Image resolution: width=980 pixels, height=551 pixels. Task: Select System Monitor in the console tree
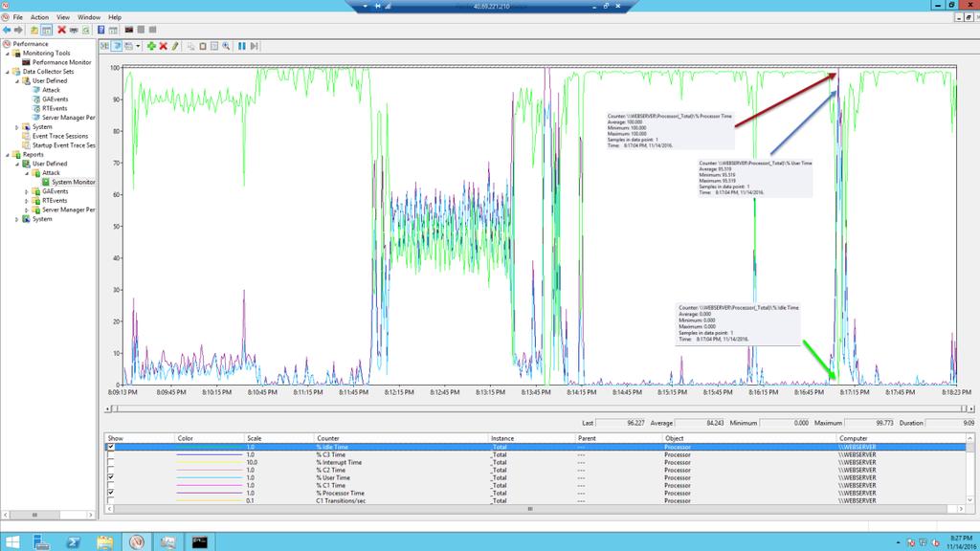[x=73, y=183]
